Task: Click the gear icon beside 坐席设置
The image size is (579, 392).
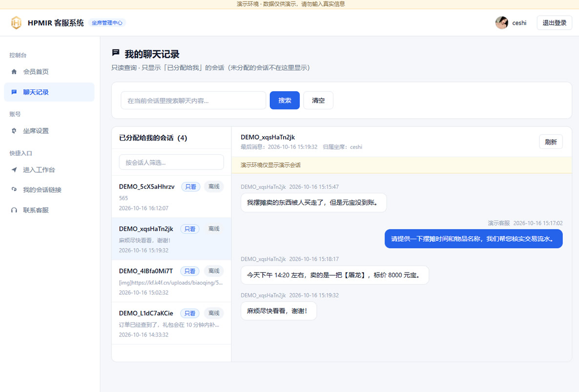Action: coord(14,131)
